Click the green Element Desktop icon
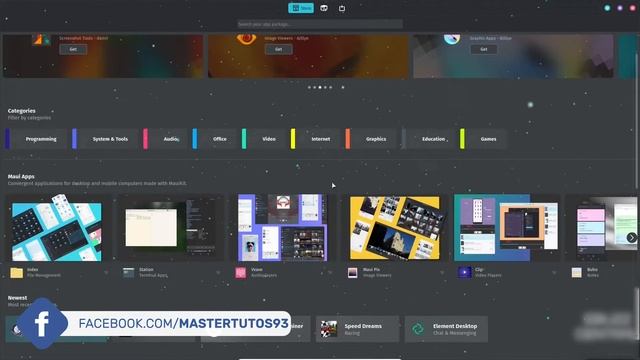640x360 pixels. click(418, 329)
